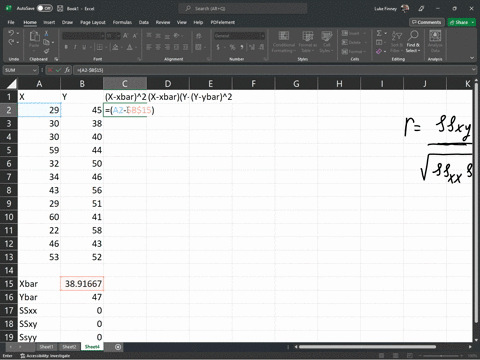
Task: Open the File tab
Action: (x=11, y=22)
